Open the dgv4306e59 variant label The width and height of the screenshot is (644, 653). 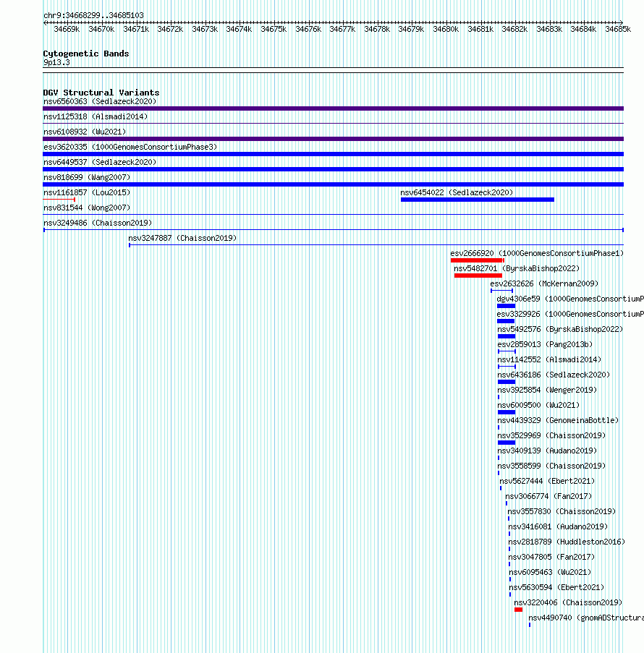(x=570, y=299)
